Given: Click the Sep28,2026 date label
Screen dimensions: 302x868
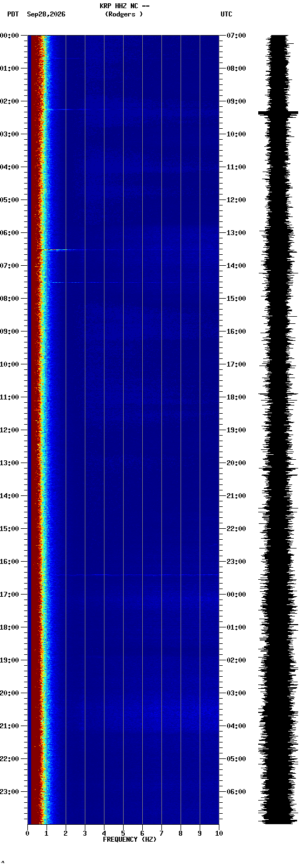Looking at the screenshot, I should pos(46,14).
